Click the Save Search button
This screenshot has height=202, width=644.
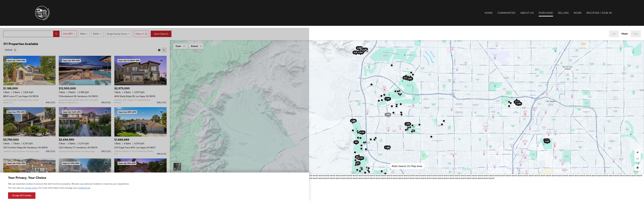click(161, 34)
